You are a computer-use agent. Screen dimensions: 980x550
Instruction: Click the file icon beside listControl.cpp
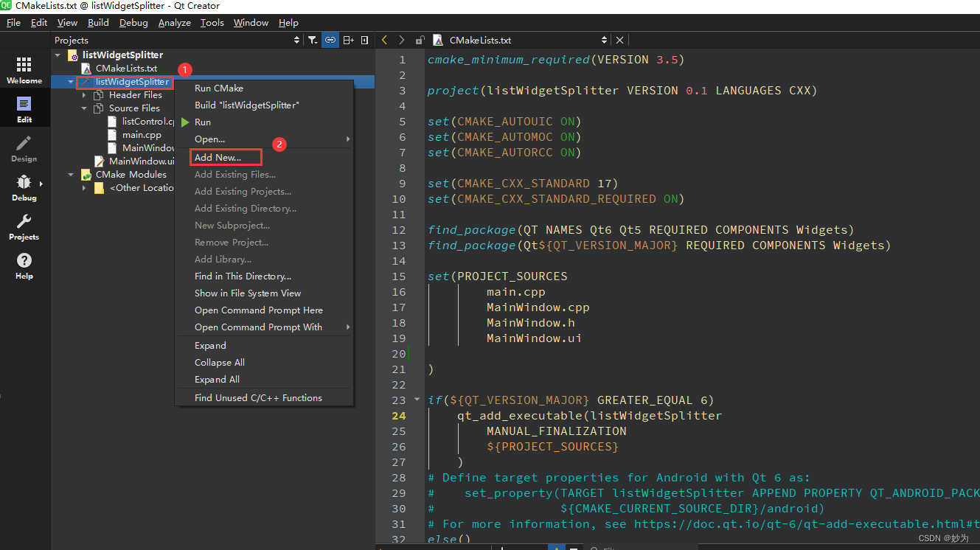112,122
